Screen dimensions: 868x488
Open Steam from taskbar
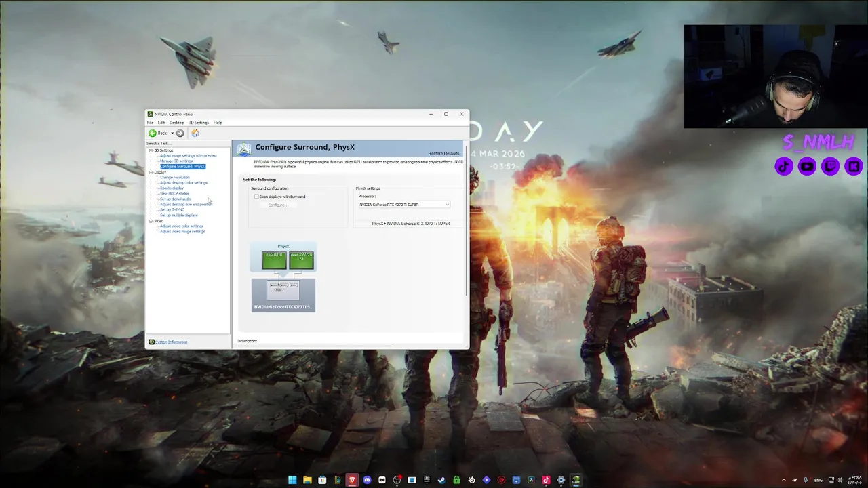441,480
